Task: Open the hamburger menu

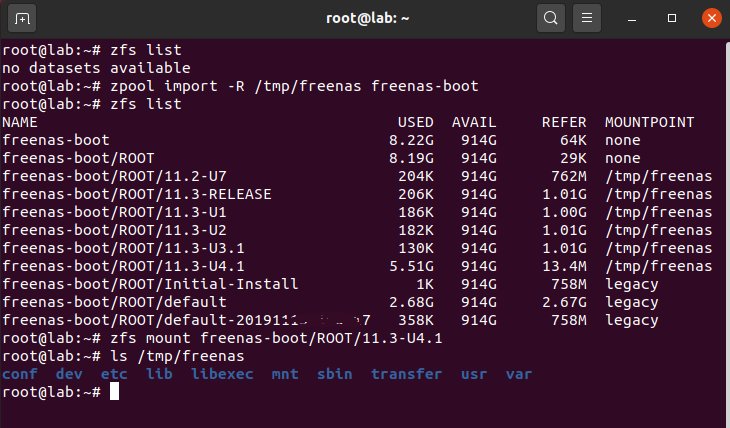Action: (x=588, y=18)
